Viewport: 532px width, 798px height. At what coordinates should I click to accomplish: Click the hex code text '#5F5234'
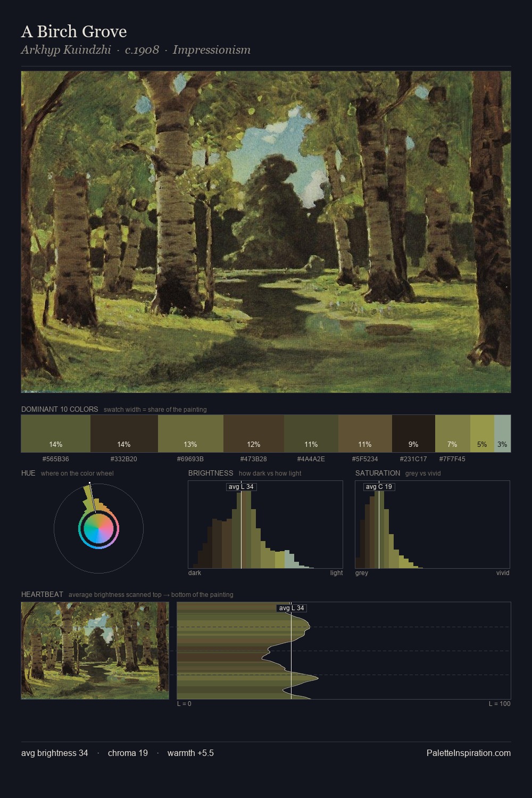click(x=365, y=459)
